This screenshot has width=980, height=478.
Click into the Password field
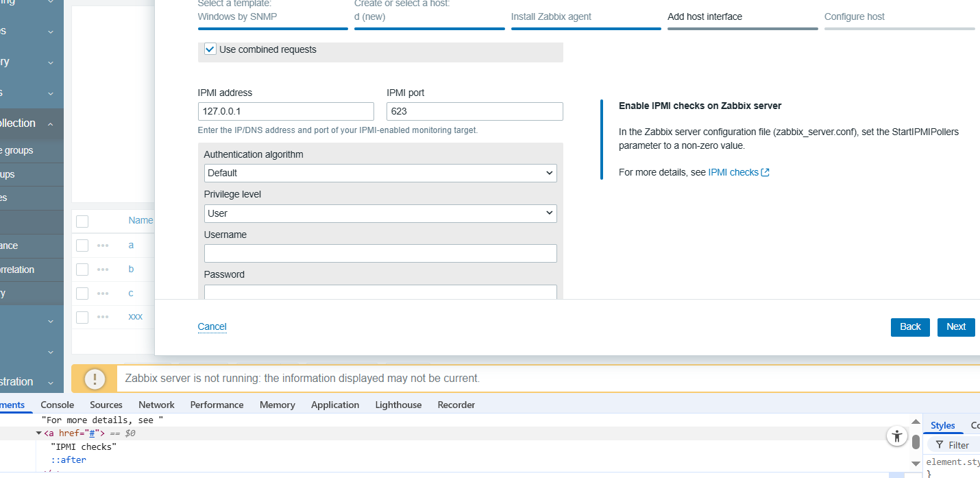click(x=380, y=292)
